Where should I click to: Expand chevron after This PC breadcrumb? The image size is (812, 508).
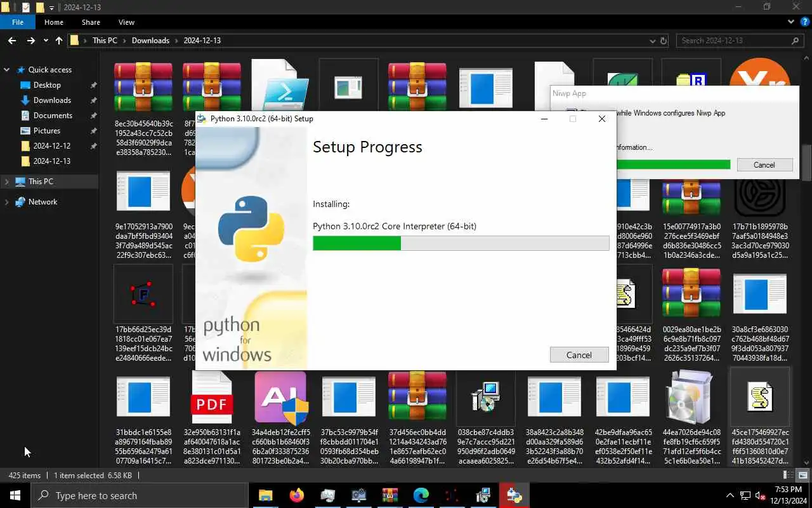124,41
